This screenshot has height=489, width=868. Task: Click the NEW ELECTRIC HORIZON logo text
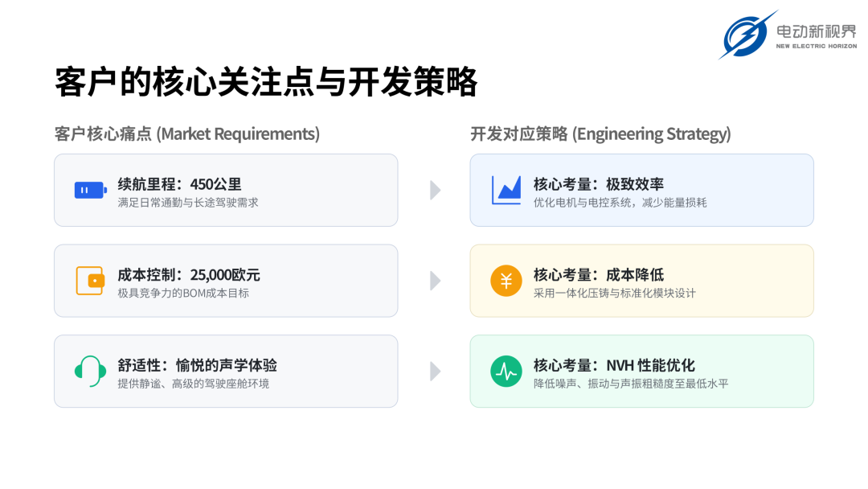[x=816, y=46]
